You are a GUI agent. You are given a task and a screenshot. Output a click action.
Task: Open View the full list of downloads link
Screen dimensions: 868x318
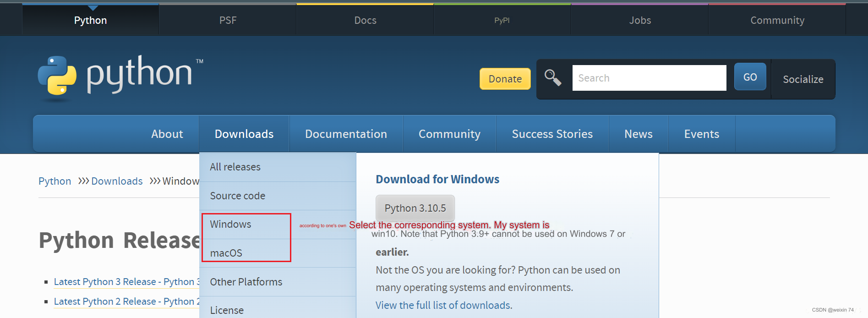[x=444, y=305]
